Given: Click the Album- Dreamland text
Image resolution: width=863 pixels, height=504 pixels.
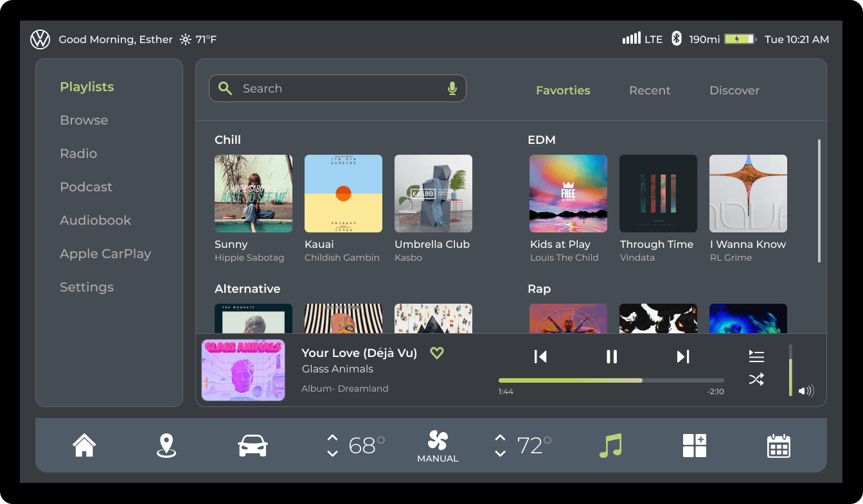Looking at the screenshot, I should (x=345, y=388).
